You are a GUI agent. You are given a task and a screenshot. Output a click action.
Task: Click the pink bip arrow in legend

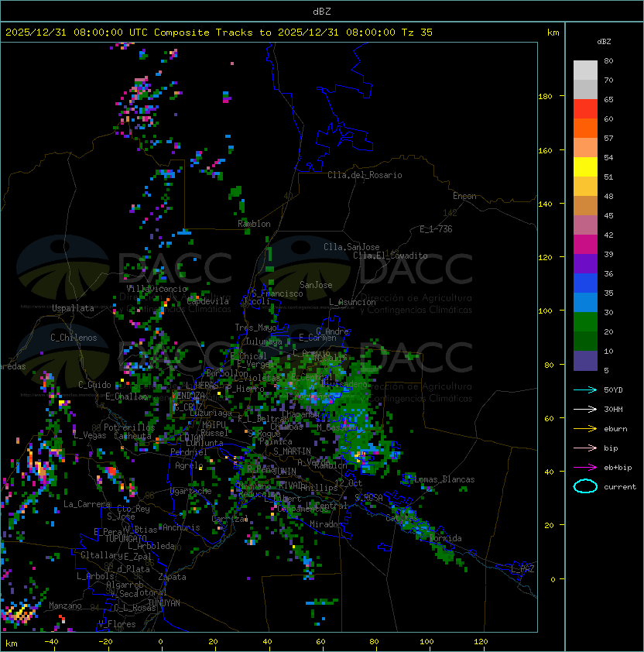pyautogui.click(x=585, y=448)
